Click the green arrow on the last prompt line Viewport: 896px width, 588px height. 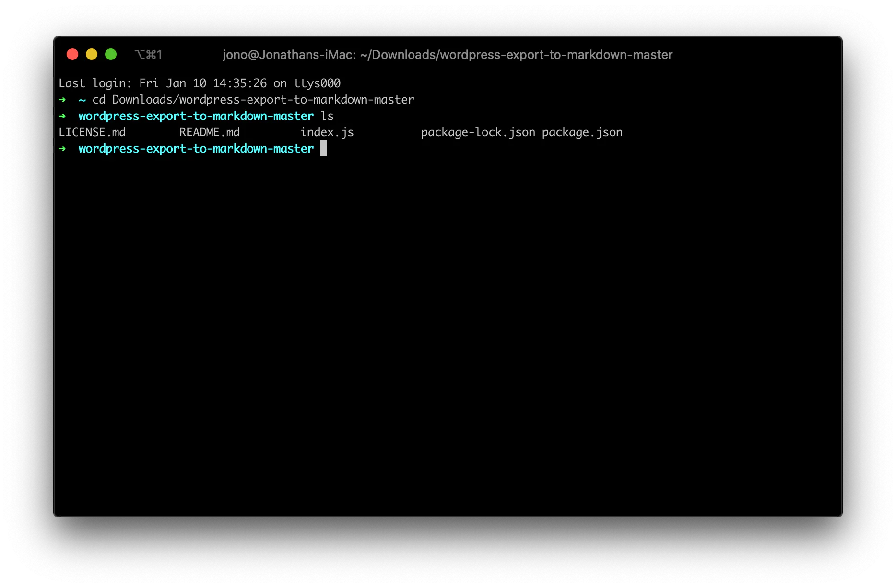pos(62,149)
